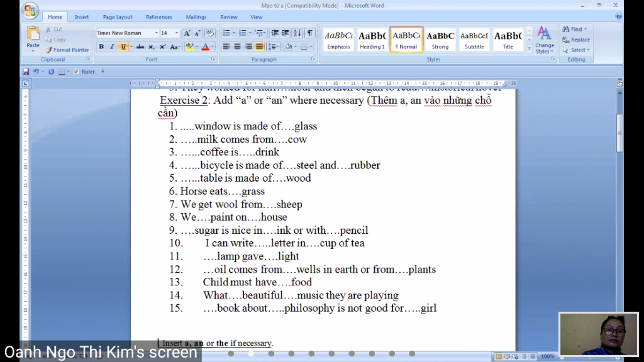Show paragraph marks with pilcrow
This screenshot has width=644, height=362.
(310, 33)
